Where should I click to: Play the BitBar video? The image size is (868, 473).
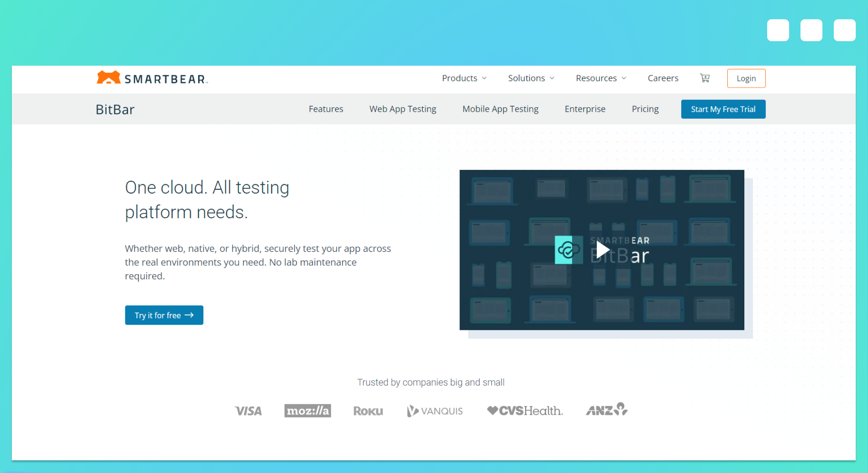pos(602,250)
